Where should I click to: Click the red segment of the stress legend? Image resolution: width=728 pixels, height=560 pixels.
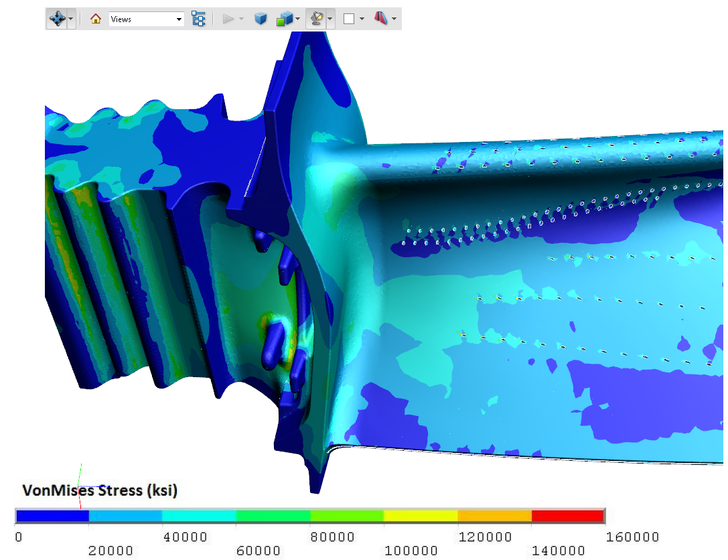click(x=567, y=516)
